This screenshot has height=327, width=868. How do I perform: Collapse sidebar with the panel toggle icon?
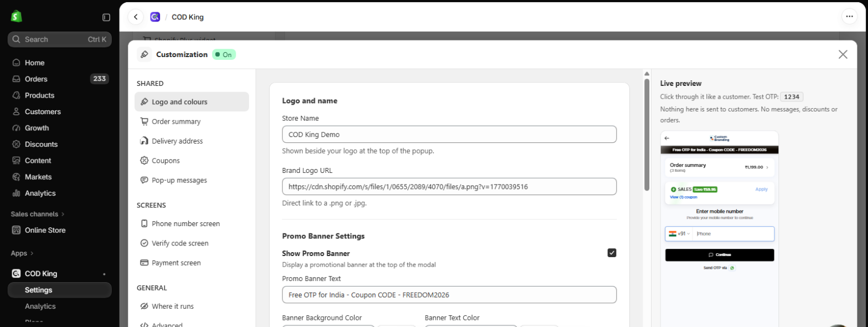106,17
